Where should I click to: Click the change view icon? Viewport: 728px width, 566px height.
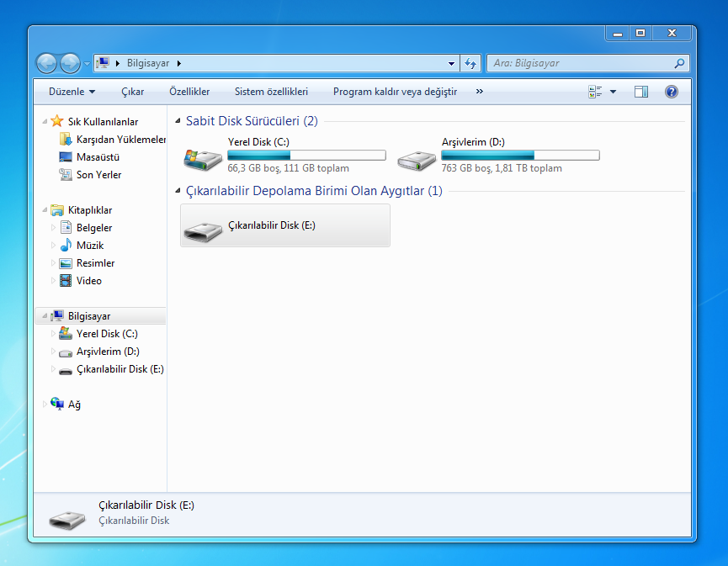tap(596, 92)
